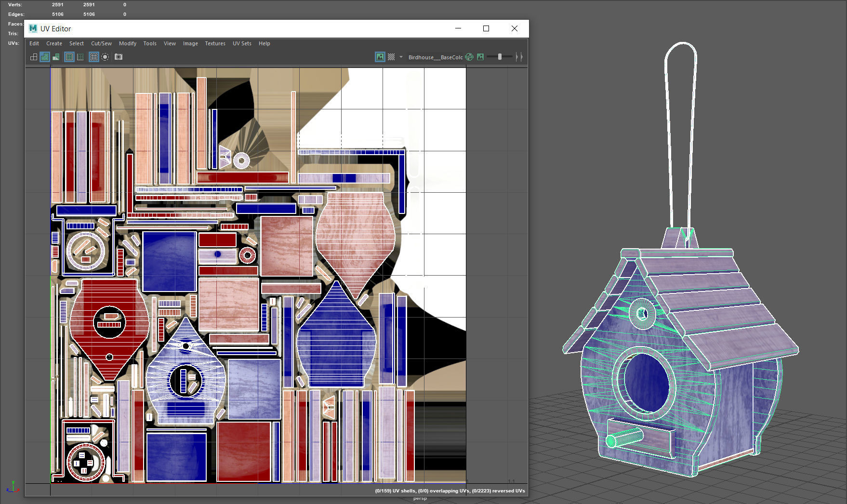
Task: Open the Image menu
Action: click(190, 43)
